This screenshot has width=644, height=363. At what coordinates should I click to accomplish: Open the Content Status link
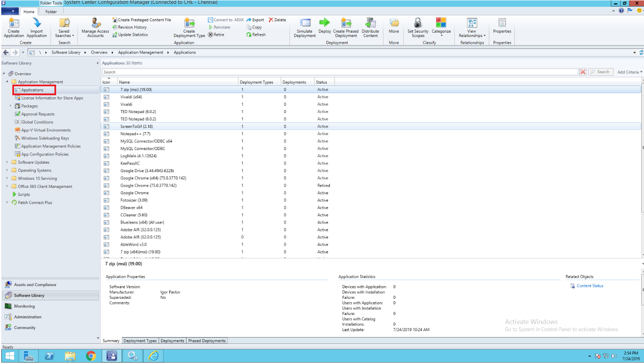(x=589, y=286)
